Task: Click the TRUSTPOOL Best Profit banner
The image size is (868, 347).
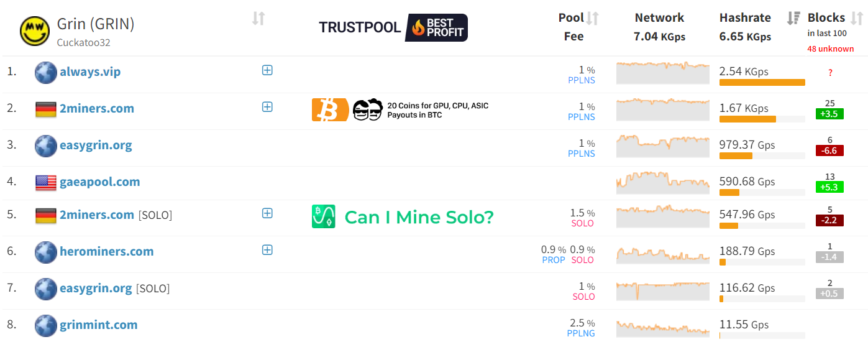Action: coord(393,27)
